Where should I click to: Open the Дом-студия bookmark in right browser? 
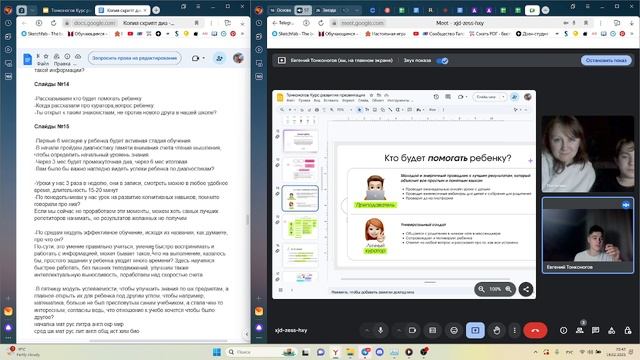point(532,34)
